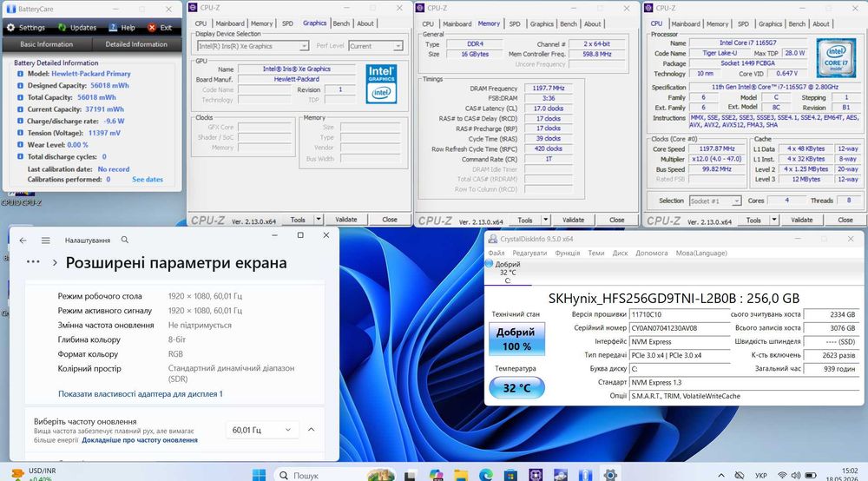
Task: Click the breadcrumb ellipsis in Settings
Action: click(x=33, y=262)
